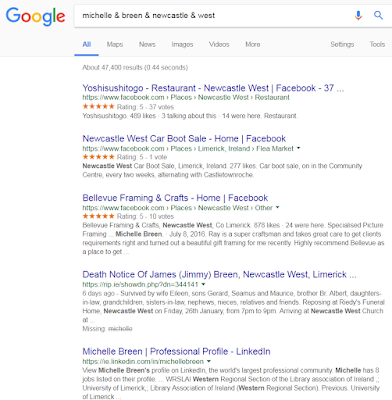Click the rip.ie showdn URL text
Screen dimensions: 392x400
point(140,284)
